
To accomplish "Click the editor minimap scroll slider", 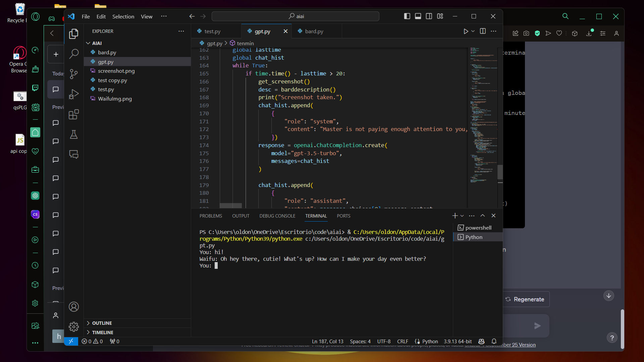I will point(500,172).
